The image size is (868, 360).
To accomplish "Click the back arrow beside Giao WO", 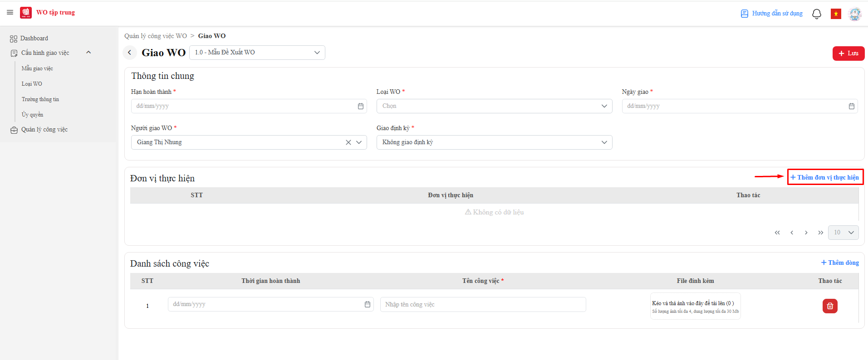I will tap(130, 53).
